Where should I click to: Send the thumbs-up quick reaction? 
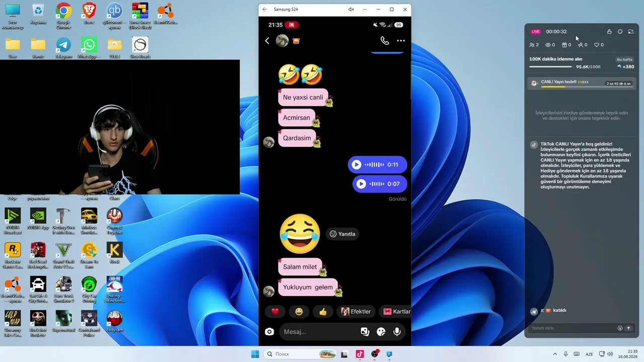tap(323, 312)
